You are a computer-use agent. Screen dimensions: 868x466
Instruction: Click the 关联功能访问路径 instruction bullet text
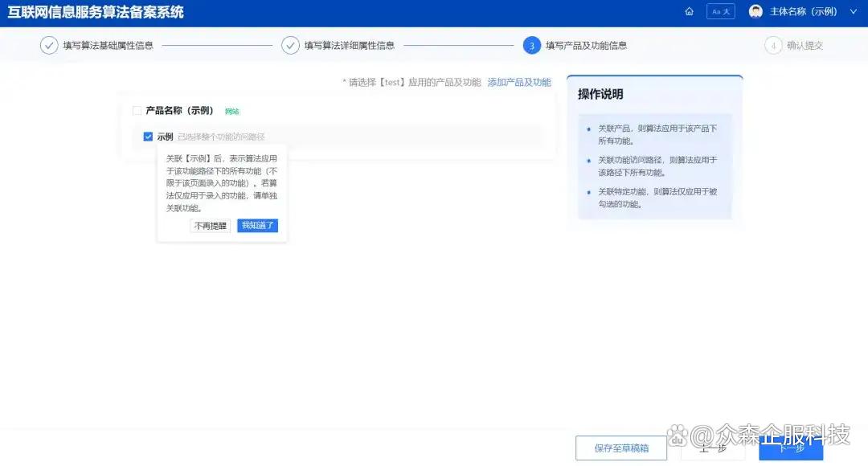tap(657, 166)
